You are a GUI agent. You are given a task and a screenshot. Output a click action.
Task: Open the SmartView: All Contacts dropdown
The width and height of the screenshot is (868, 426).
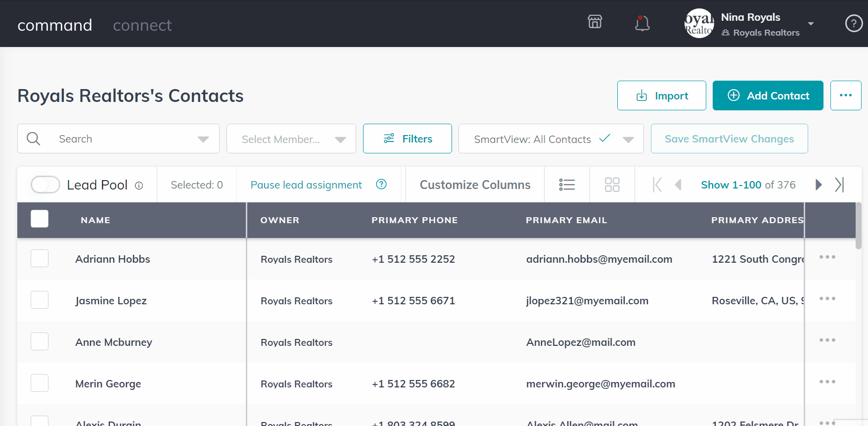[551, 139]
